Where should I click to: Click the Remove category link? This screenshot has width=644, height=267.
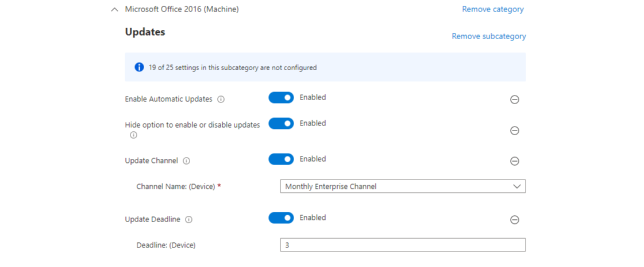coord(493,9)
